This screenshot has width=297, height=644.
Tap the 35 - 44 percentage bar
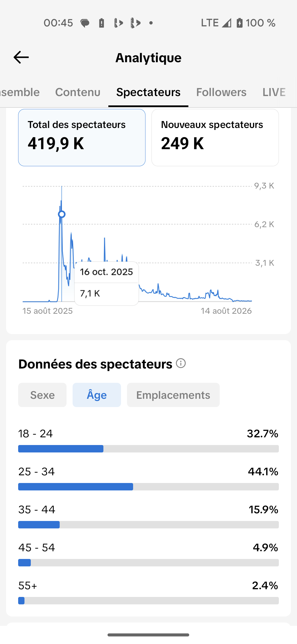pos(148,525)
